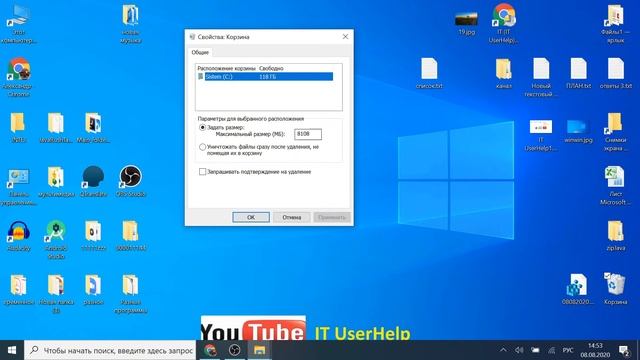Viewport: 640px width, 360px height.
Task: Click the taskbar search box
Action: (x=110, y=350)
